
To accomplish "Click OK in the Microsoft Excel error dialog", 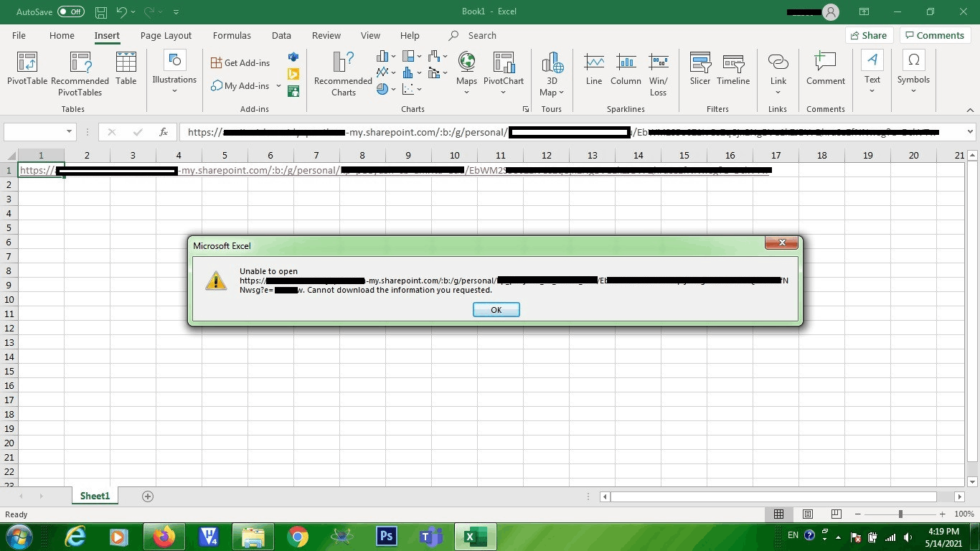I will 496,310.
